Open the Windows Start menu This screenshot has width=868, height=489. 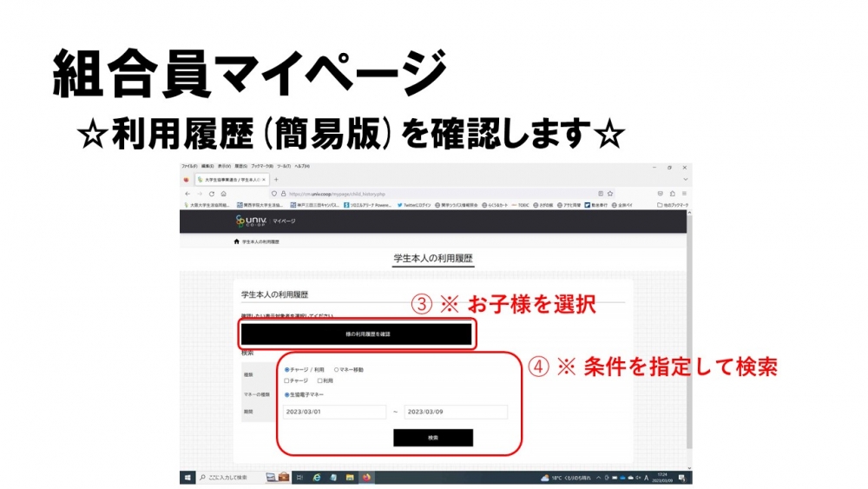point(187,478)
